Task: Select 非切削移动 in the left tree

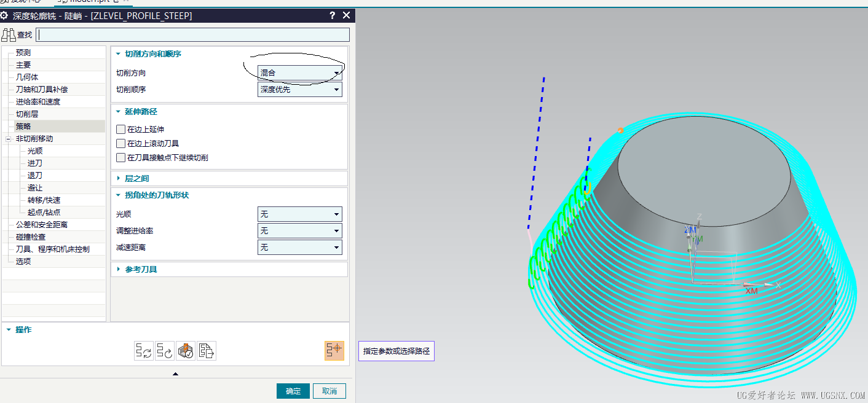Action: pos(34,139)
